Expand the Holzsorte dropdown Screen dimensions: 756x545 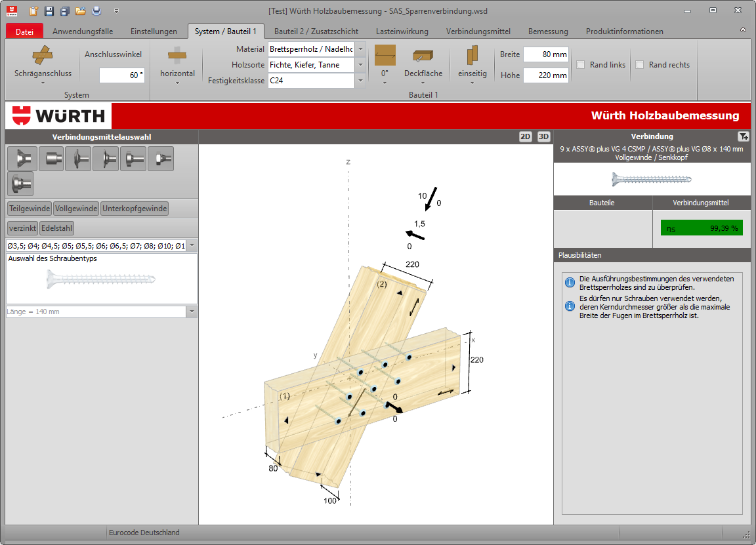pos(361,64)
